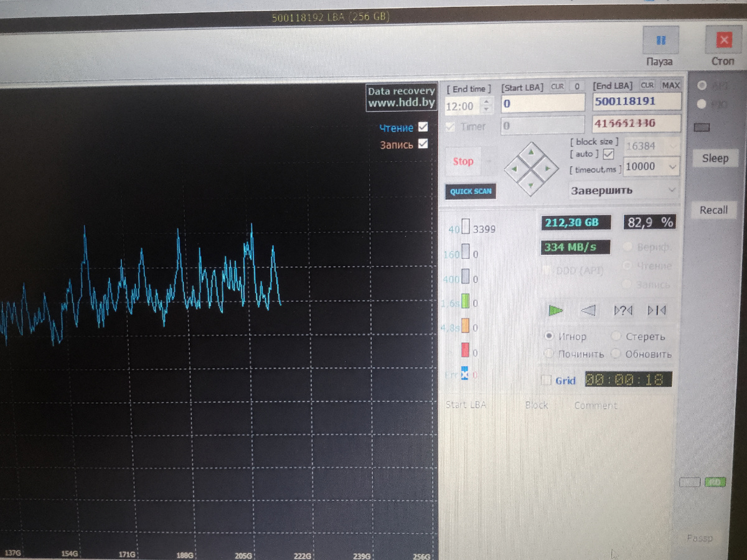The width and height of the screenshot is (747, 560).
Task: Toggle the Timer checkbox
Action: 451,126
